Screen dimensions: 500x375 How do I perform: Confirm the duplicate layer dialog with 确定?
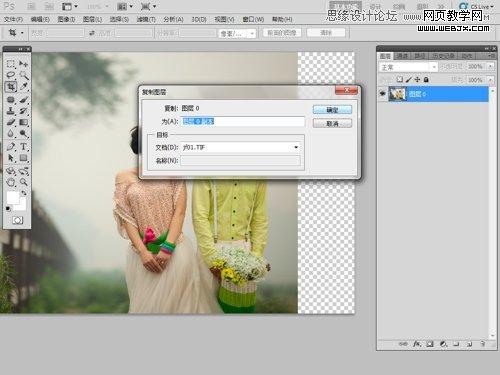tap(332, 110)
